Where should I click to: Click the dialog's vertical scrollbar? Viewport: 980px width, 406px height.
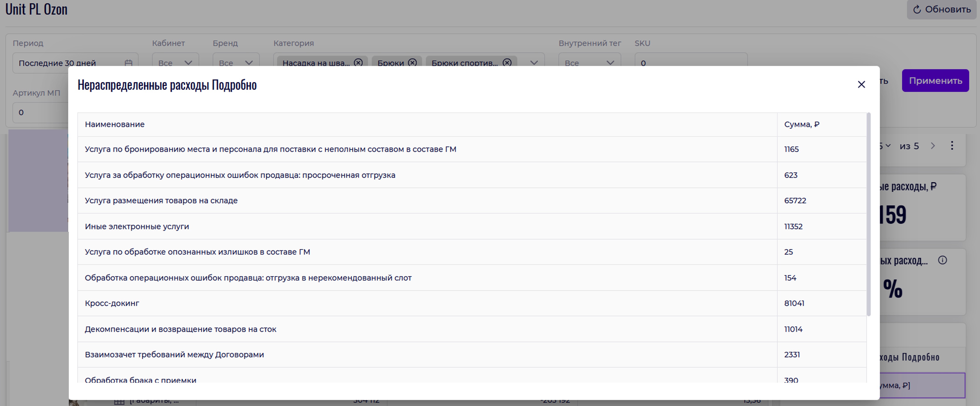pyautogui.click(x=868, y=214)
